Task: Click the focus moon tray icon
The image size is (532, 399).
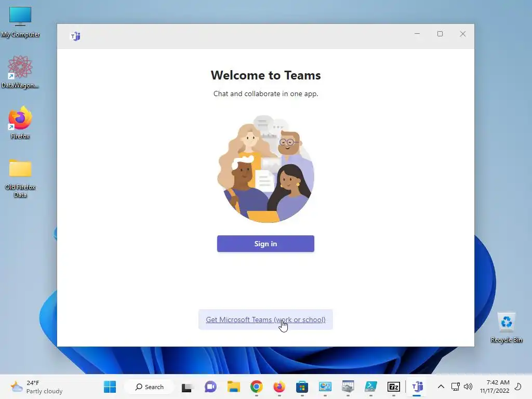Action: point(518,387)
